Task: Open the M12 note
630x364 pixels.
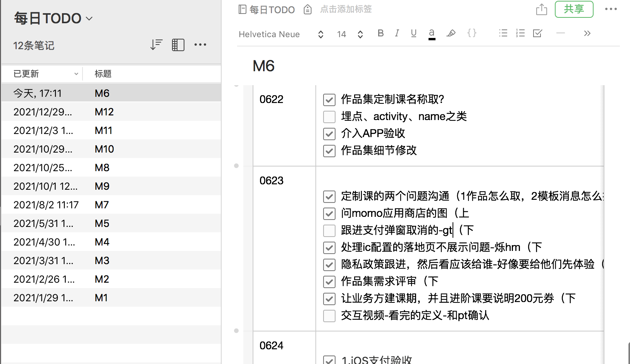Action: tap(111, 112)
